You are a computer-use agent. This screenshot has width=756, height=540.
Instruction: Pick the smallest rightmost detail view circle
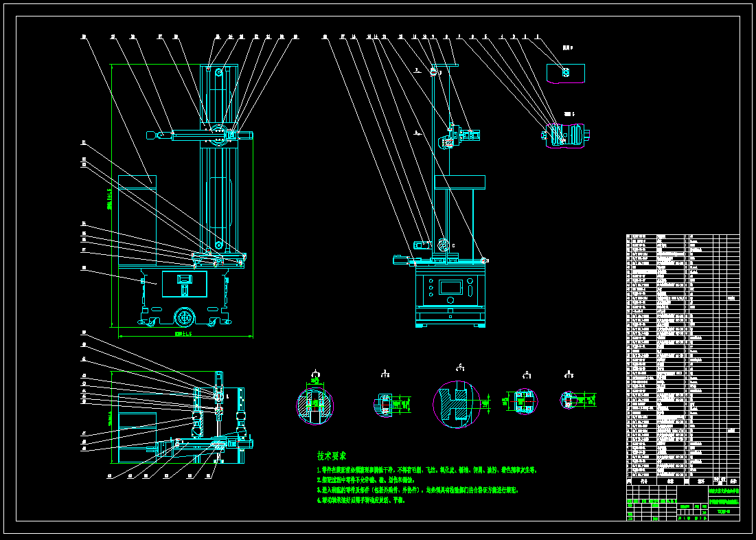(x=568, y=400)
